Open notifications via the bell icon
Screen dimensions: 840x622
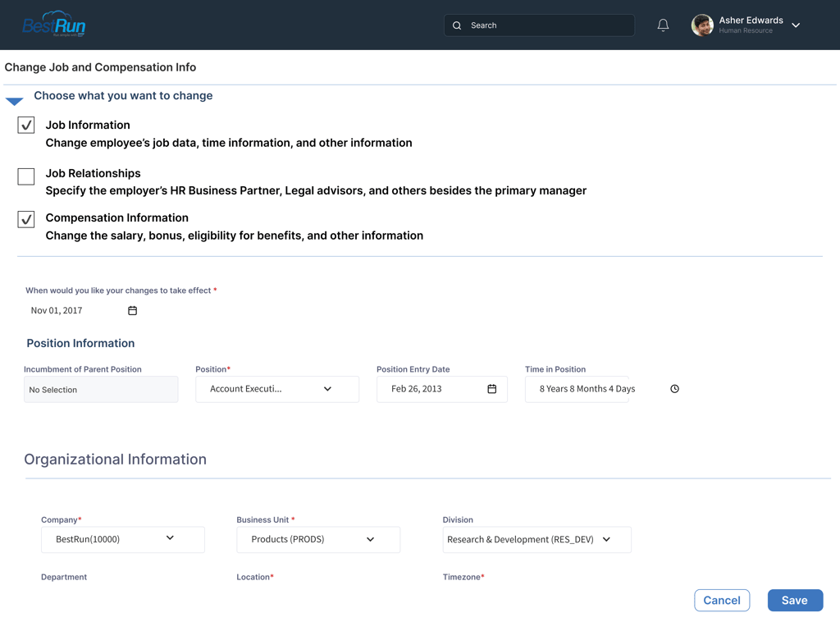[663, 25]
